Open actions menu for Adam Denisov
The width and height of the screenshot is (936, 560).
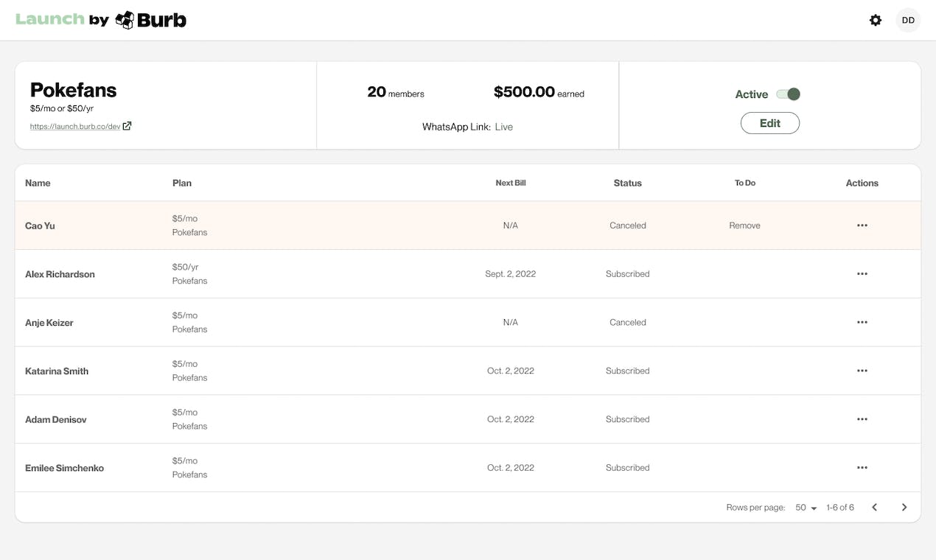862,419
